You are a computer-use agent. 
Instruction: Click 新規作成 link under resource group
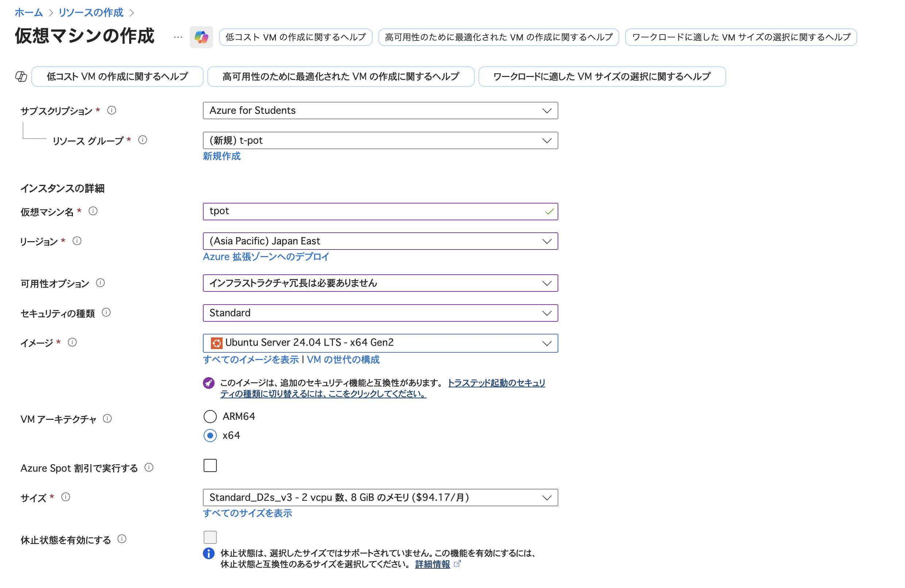[222, 156]
